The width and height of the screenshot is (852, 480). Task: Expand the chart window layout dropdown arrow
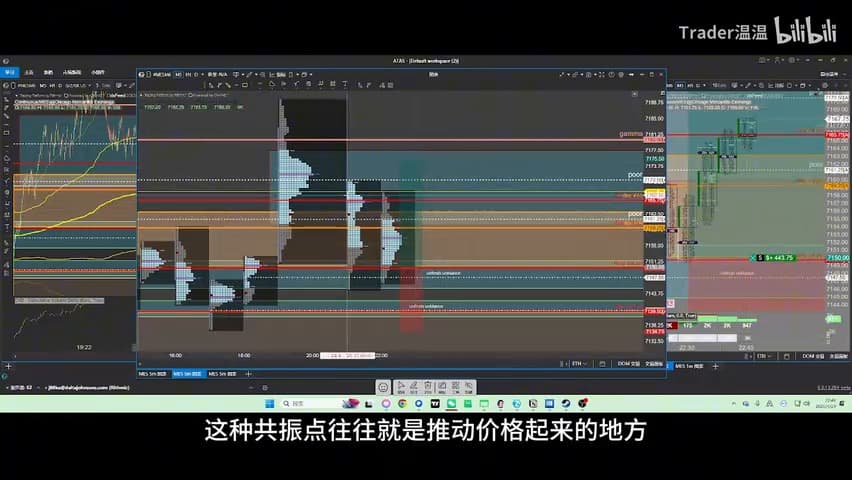click(x=311, y=74)
